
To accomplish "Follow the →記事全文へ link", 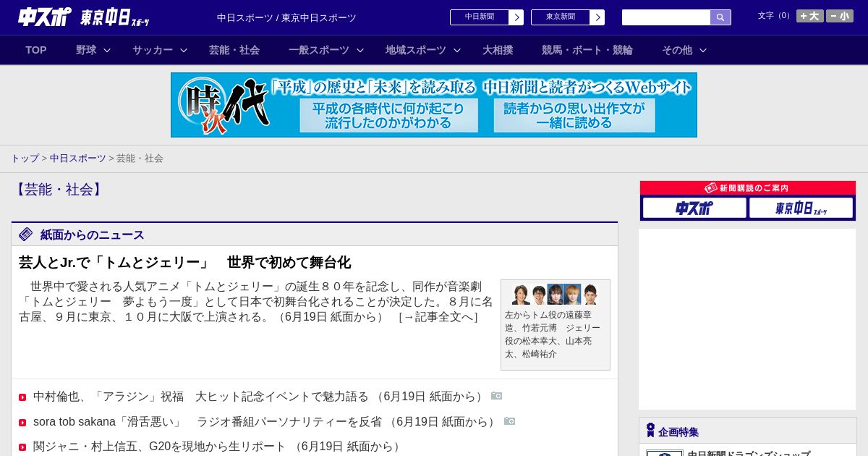I will 438,317.
